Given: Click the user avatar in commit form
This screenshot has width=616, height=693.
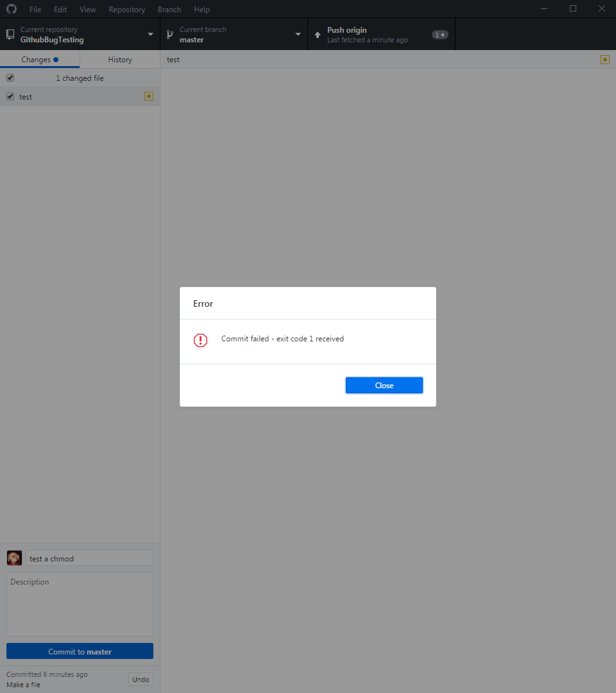Looking at the screenshot, I should tap(14, 558).
